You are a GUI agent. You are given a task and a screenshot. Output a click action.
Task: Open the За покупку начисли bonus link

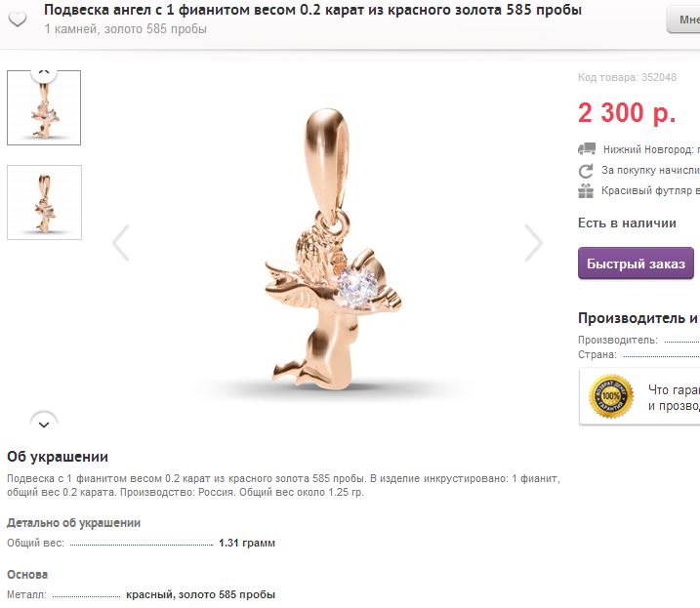650,170
